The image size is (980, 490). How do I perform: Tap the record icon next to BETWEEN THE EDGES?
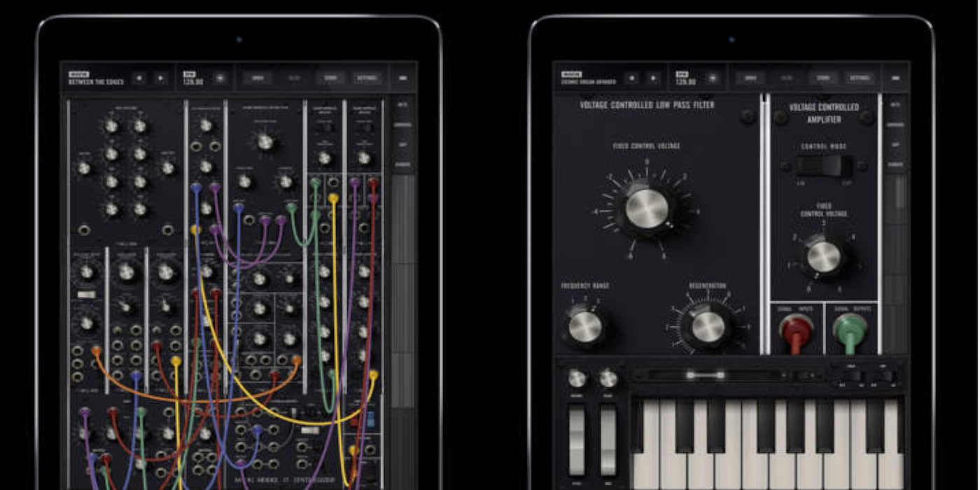tap(139, 78)
